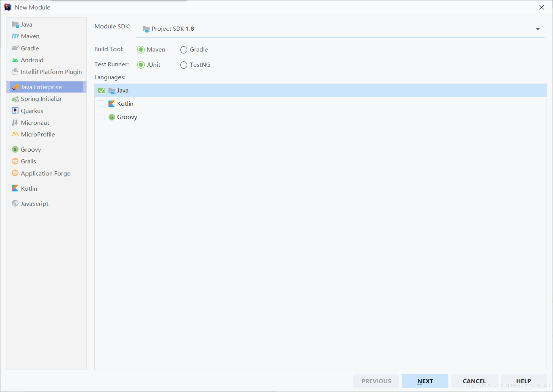Click the Project SDK folder icon
Image resolution: width=553 pixels, height=392 pixels.
[146, 29]
